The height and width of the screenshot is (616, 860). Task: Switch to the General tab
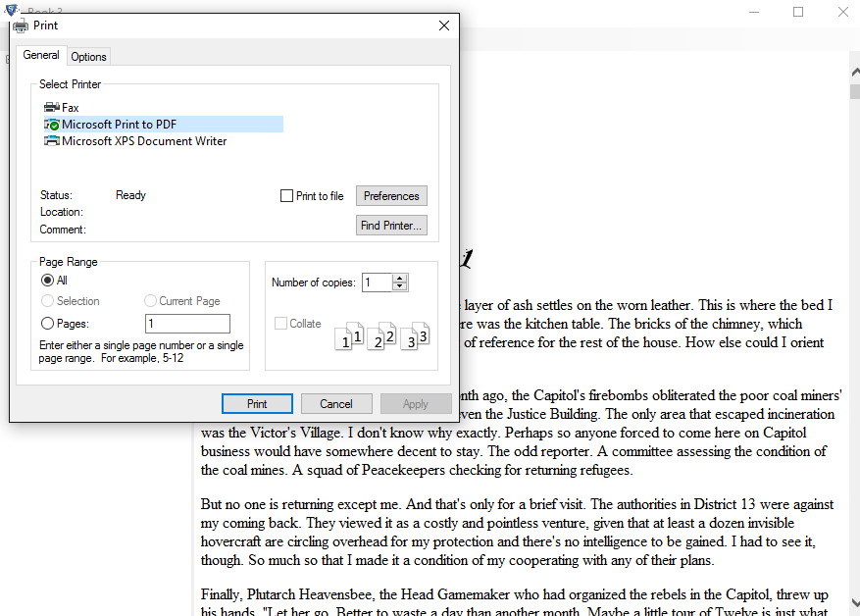41,55
